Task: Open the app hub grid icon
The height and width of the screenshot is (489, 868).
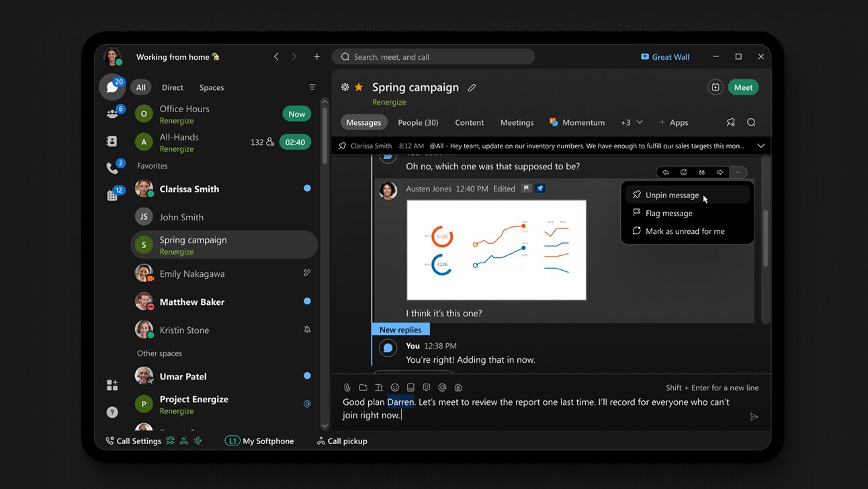Action: pyautogui.click(x=112, y=385)
